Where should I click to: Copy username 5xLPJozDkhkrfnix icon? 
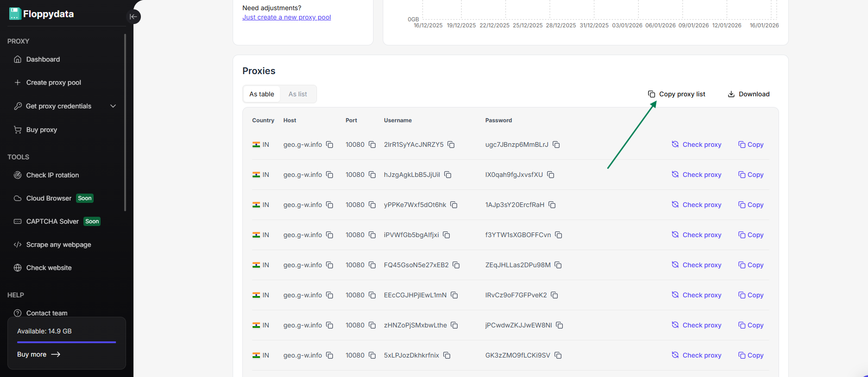coord(447,355)
